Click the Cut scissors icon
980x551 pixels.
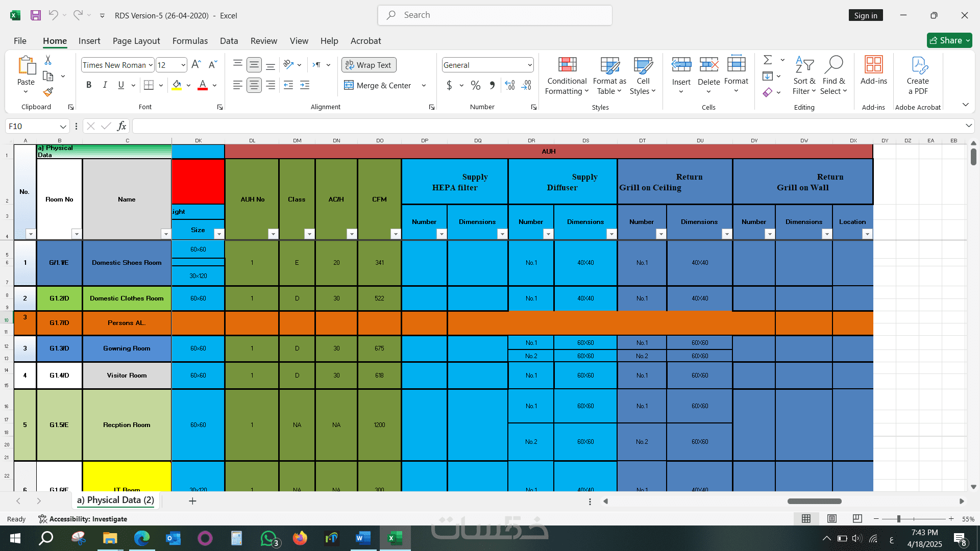tap(48, 60)
